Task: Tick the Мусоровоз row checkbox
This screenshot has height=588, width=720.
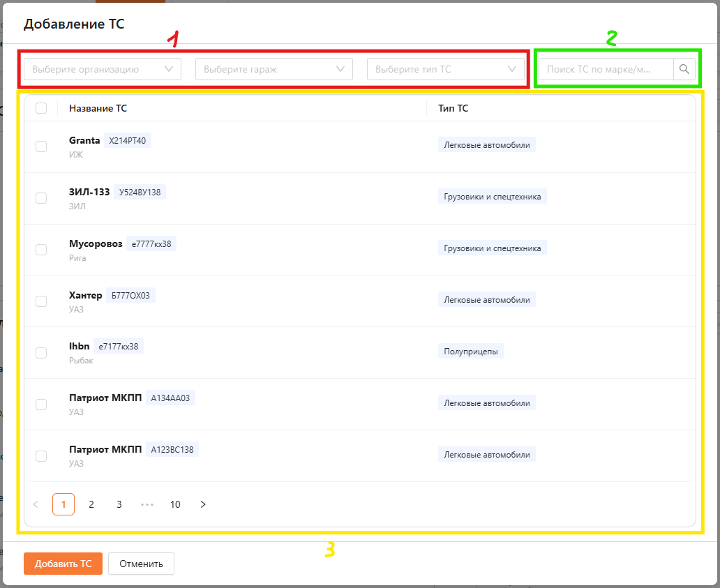Action: point(41,250)
